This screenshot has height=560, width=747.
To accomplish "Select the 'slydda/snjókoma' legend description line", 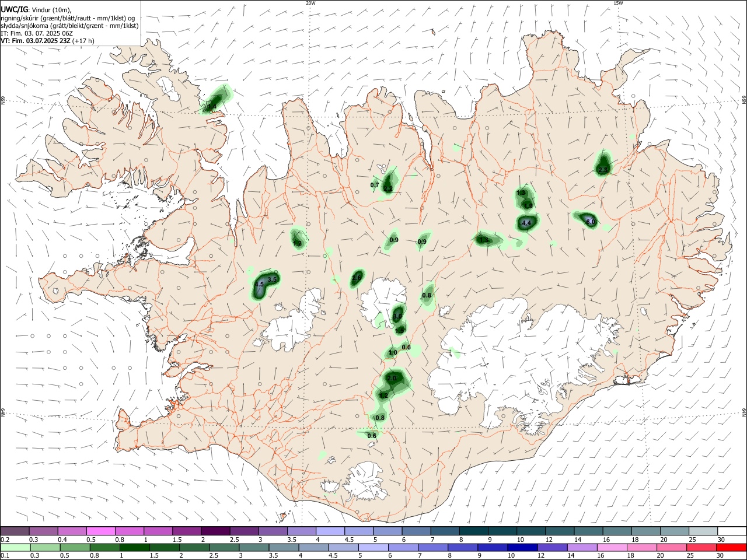I will pyautogui.click(x=69, y=26).
